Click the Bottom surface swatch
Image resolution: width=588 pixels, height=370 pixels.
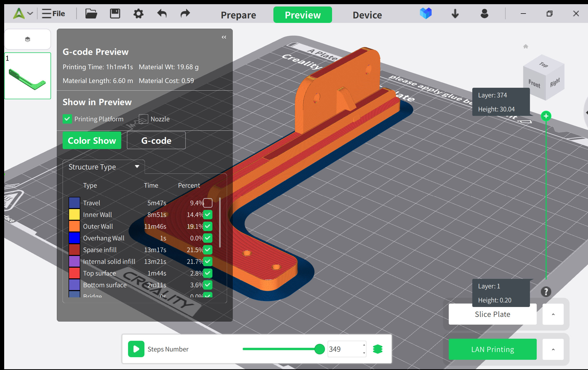coord(74,285)
